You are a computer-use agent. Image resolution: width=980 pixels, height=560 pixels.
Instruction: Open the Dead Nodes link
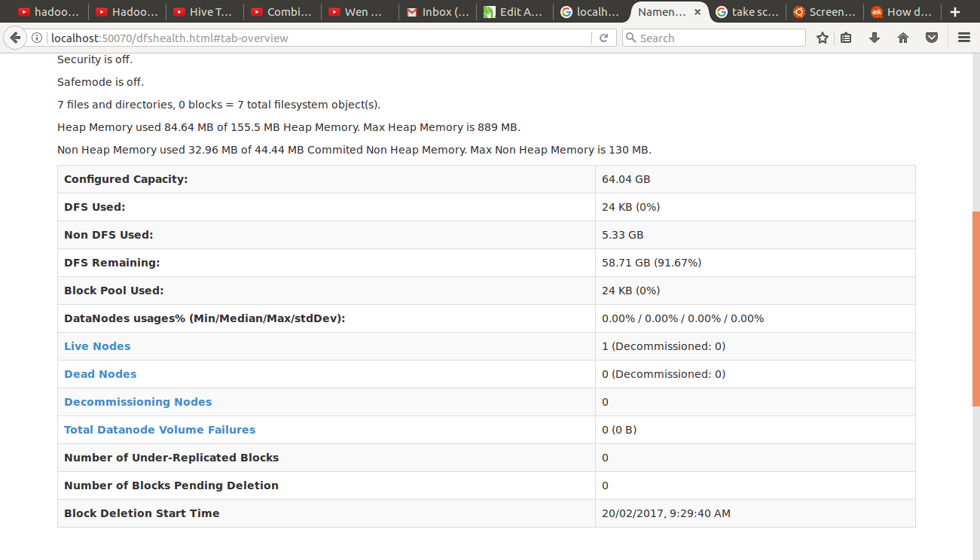coord(100,373)
